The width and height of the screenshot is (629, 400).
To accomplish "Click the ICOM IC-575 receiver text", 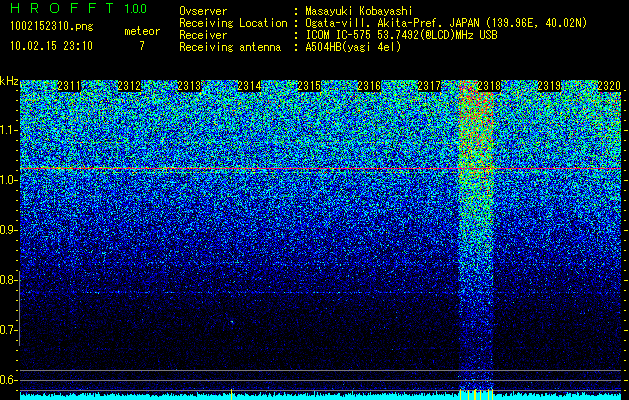I will [401, 35].
